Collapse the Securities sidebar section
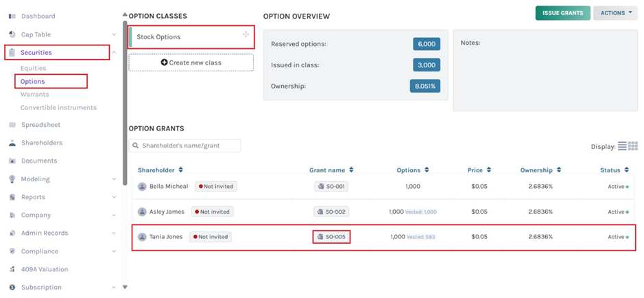Image resolution: width=644 pixels, height=298 pixels. pos(114,52)
